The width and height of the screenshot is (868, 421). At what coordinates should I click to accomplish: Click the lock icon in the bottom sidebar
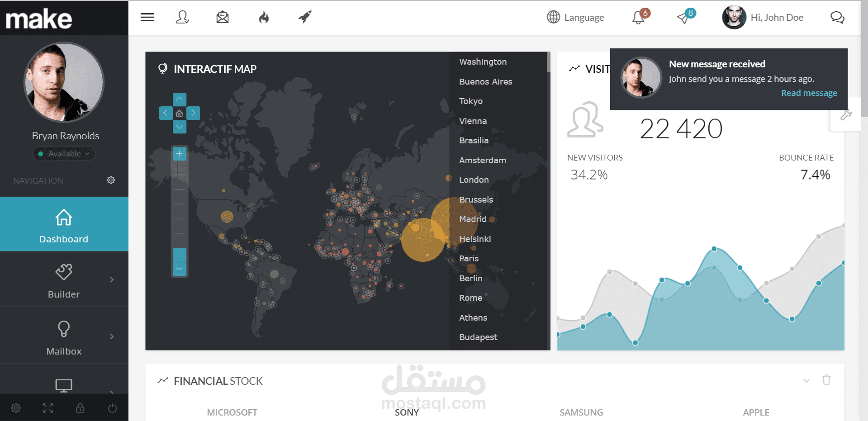80,408
